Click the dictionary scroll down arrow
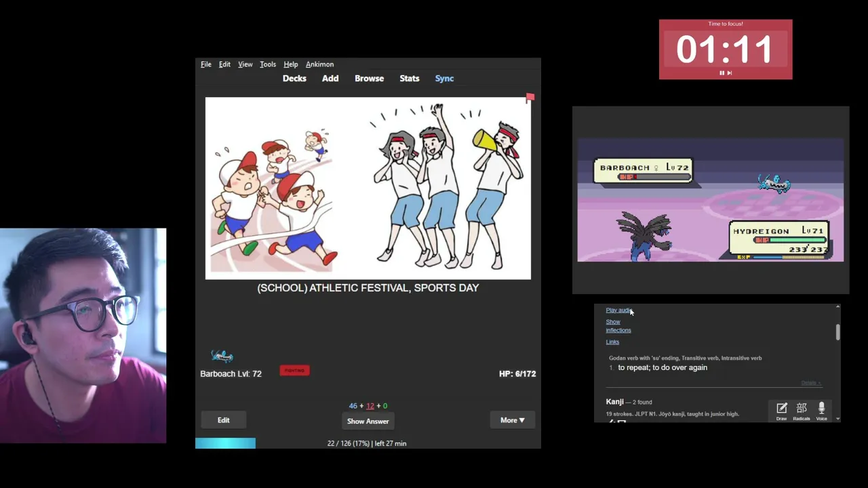The width and height of the screenshot is (868, 488). click(837, 419)
